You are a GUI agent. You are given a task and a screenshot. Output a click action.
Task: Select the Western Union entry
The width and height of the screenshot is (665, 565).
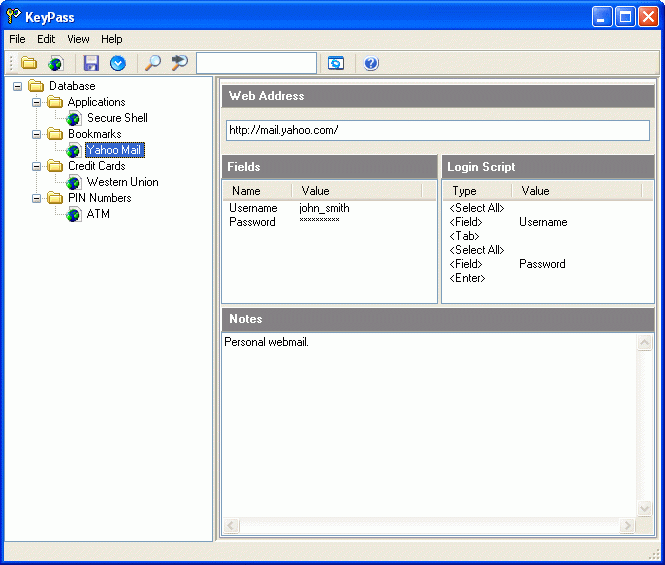[123, 182]
